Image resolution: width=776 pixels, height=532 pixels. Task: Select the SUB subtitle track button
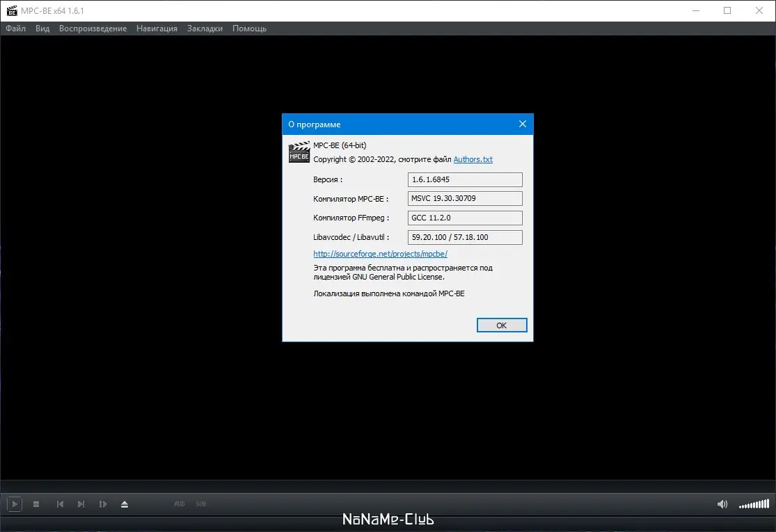[x=201, y=503]
